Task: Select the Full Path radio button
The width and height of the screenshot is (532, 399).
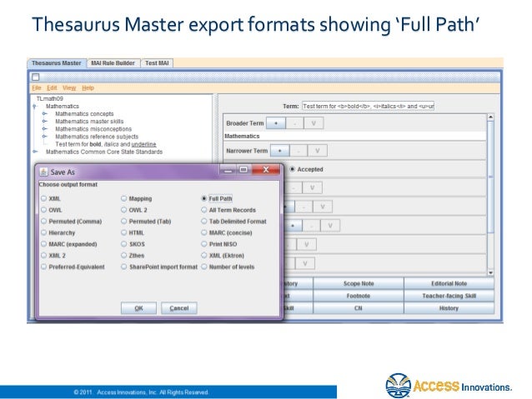Action: [x=204, y=198]
